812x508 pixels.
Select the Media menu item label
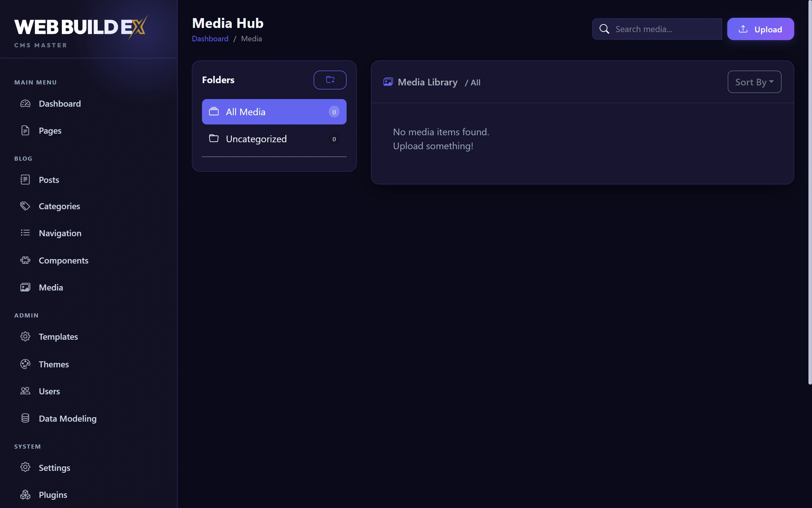(51, 287)
